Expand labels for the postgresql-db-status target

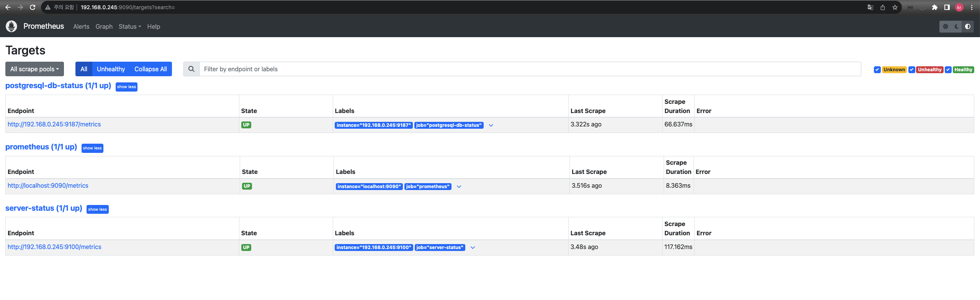pyautogui.click(x=491, y=125)
